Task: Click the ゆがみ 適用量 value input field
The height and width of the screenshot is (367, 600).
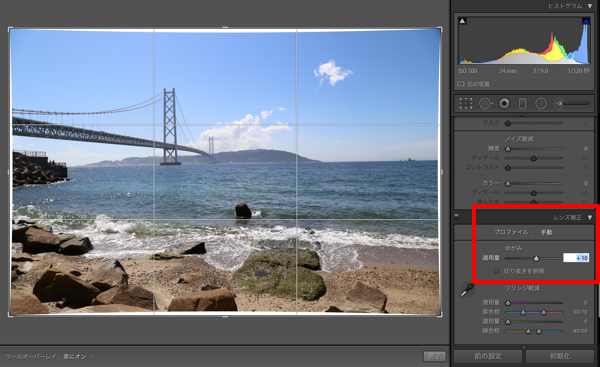Action: click(x=576, y=258)
